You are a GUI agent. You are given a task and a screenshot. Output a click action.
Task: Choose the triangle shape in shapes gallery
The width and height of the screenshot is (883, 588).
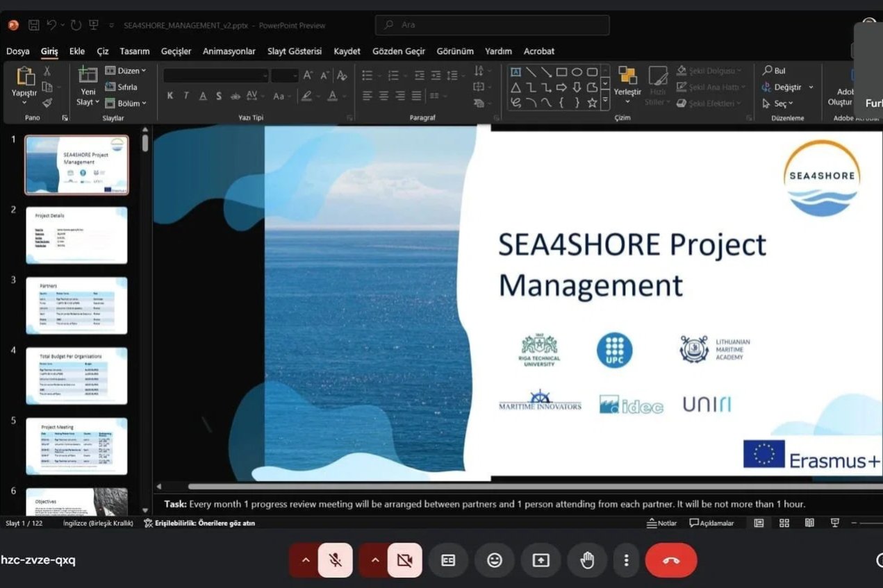tap(515, 87)
